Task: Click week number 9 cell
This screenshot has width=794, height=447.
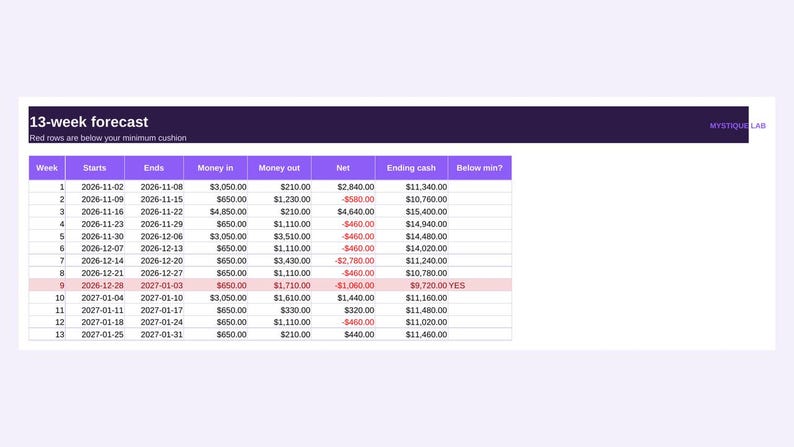Action: [x=47, y=286]
